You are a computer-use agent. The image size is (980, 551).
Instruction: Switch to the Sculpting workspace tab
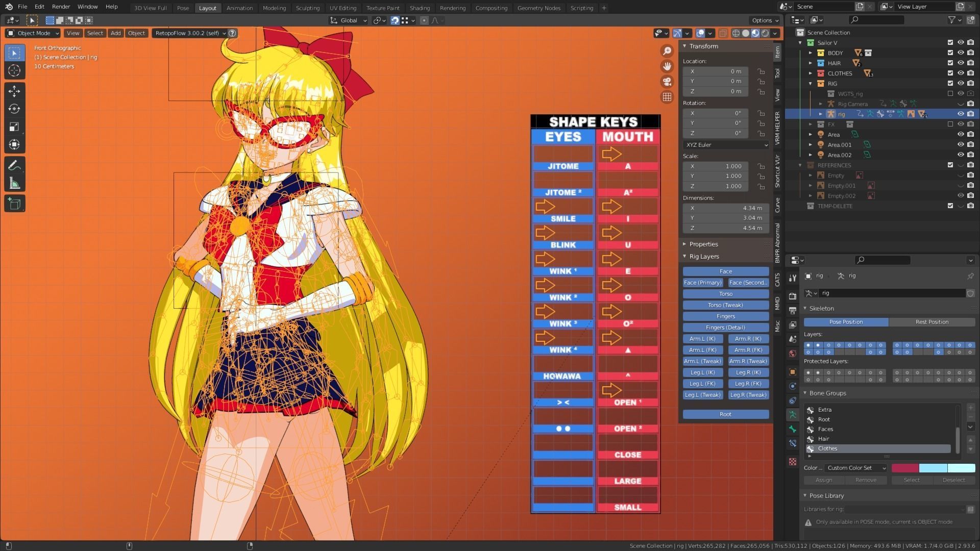click(x=307, y=8)
